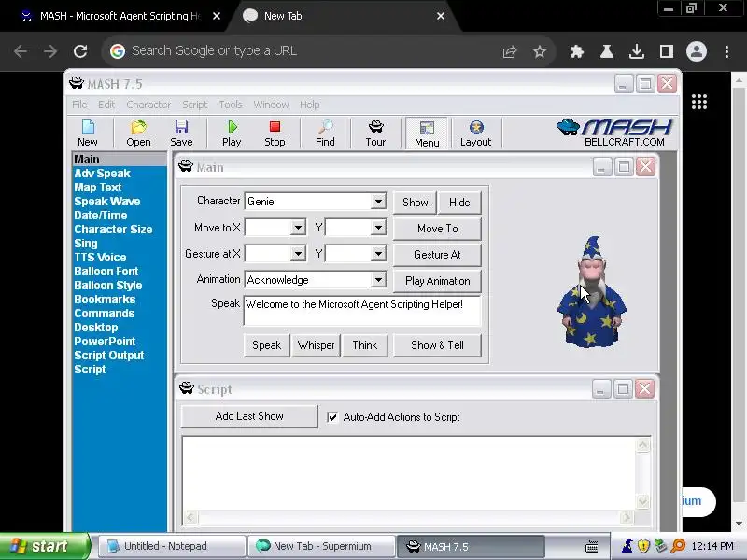The image size is (747, 560).
Task: Open the Find magnifier tool
Action: point(325,133)
